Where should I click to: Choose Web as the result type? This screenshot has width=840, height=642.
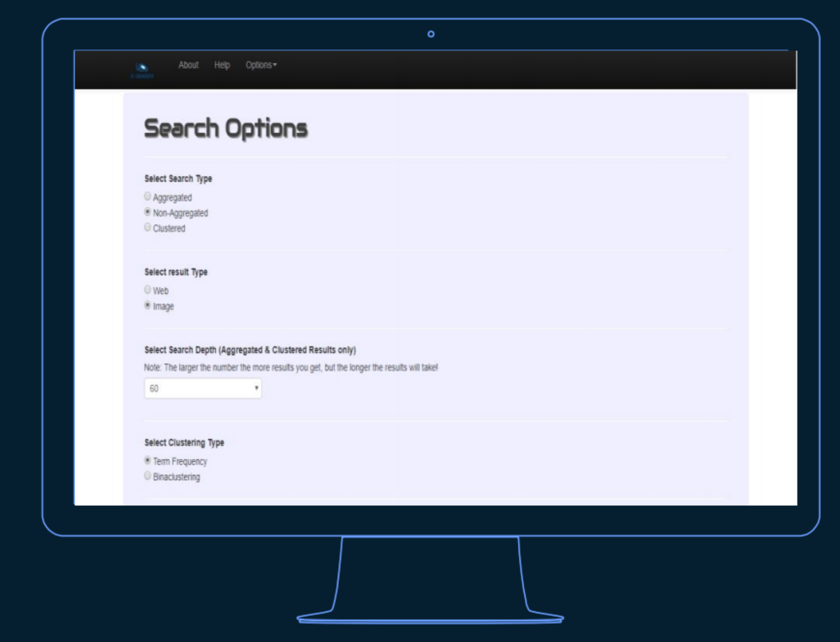pyautogui.click(x=147, y=289)
